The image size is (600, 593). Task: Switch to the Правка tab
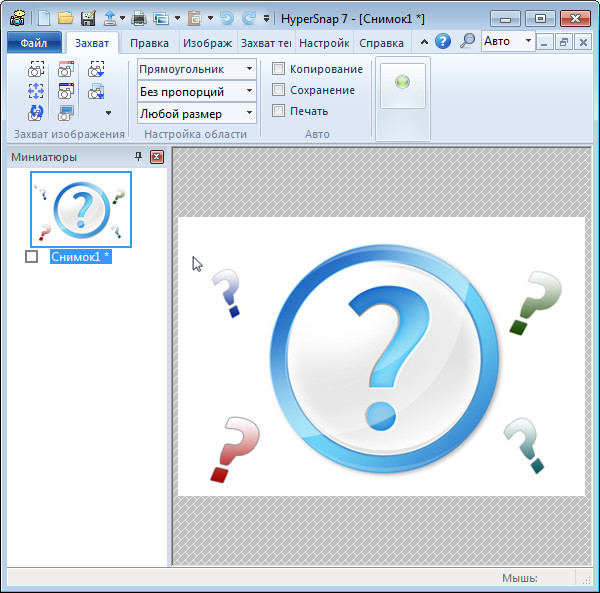pyautogui.click(x=149, y=43)
